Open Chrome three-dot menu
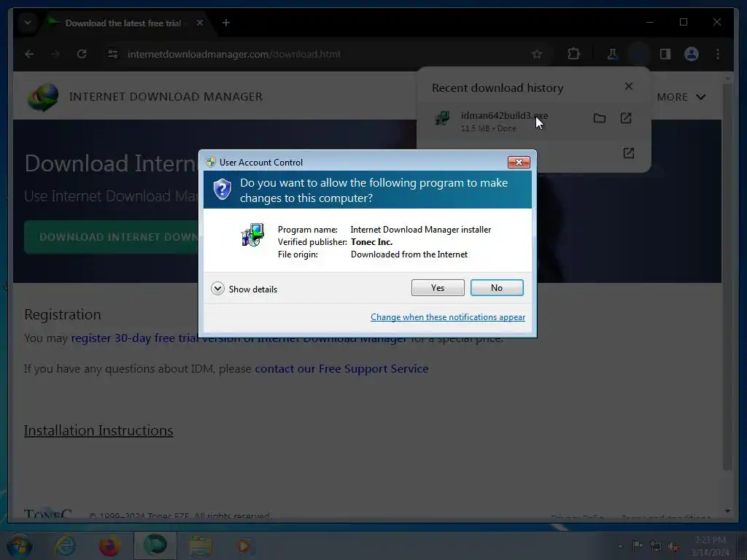Screen dimensions: 747x560 click(x=718, y=54)
